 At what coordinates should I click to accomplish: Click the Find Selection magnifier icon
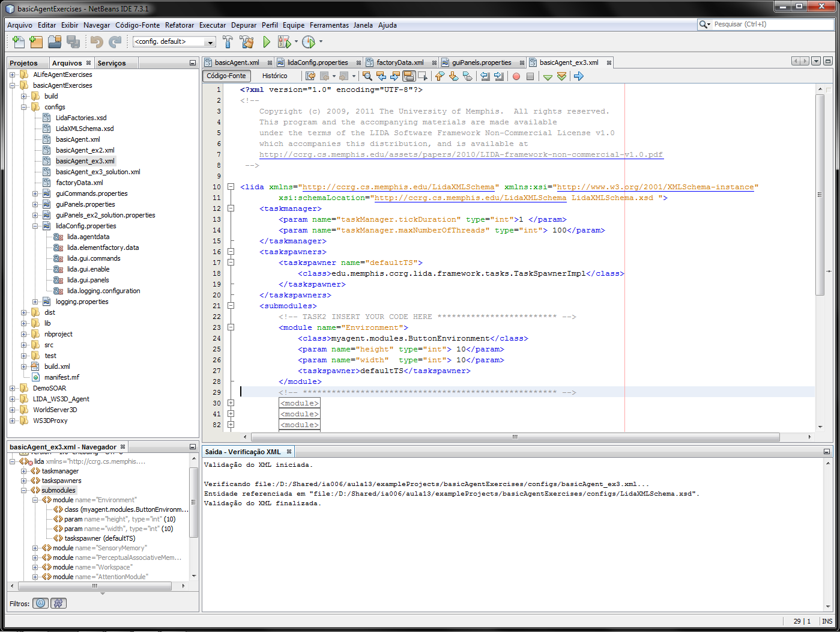click(367, 76)
